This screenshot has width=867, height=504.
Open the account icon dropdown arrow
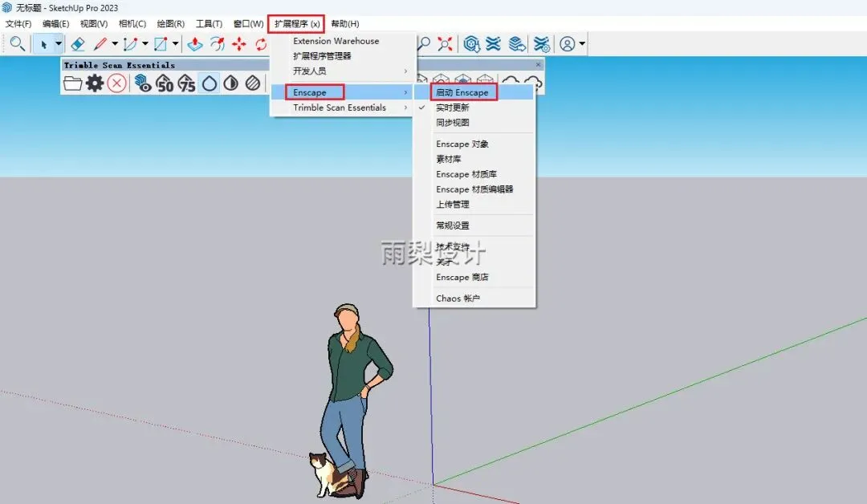coord(582,44)
